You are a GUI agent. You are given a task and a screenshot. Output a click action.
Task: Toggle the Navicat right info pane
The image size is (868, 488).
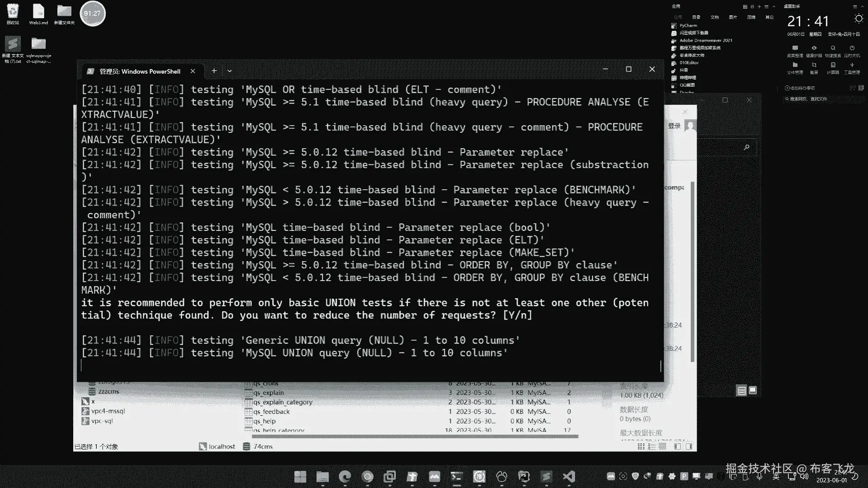689,446
